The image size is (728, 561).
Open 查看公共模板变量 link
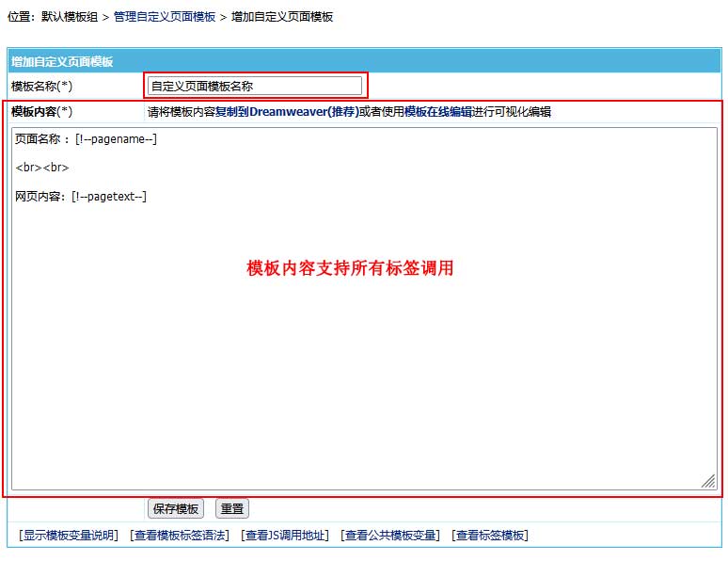coord(390,536)
